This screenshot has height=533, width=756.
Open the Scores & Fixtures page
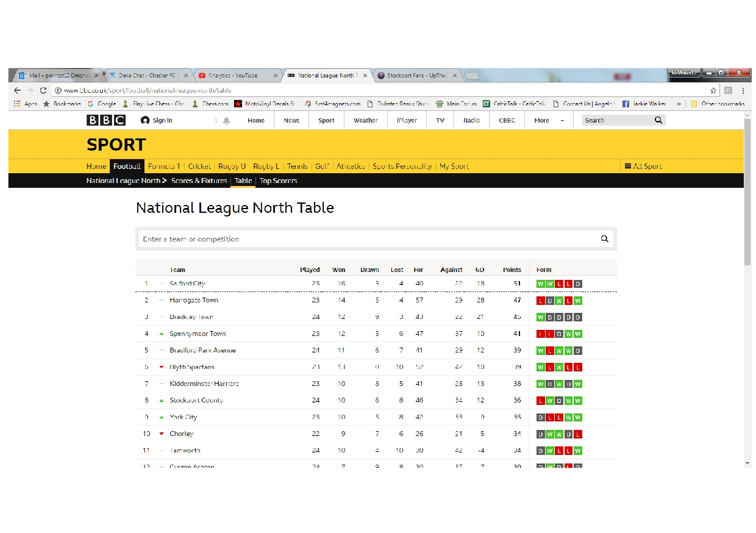pos(199,181)
